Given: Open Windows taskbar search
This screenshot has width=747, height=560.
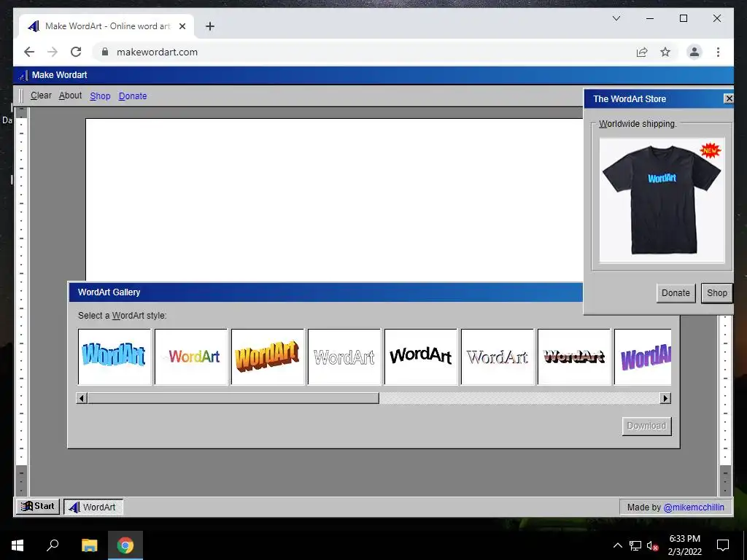Looking at the screenshot, I should [x=53, y=545].
